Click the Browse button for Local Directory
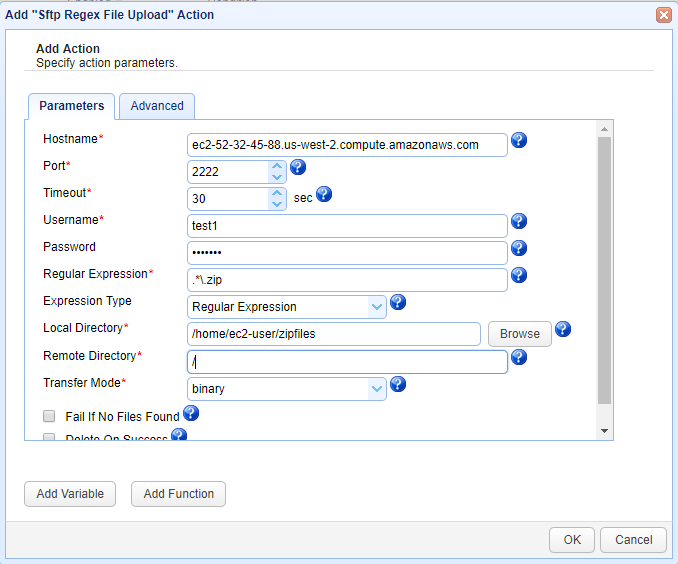678x564 pixels. (x=520, y=334)
